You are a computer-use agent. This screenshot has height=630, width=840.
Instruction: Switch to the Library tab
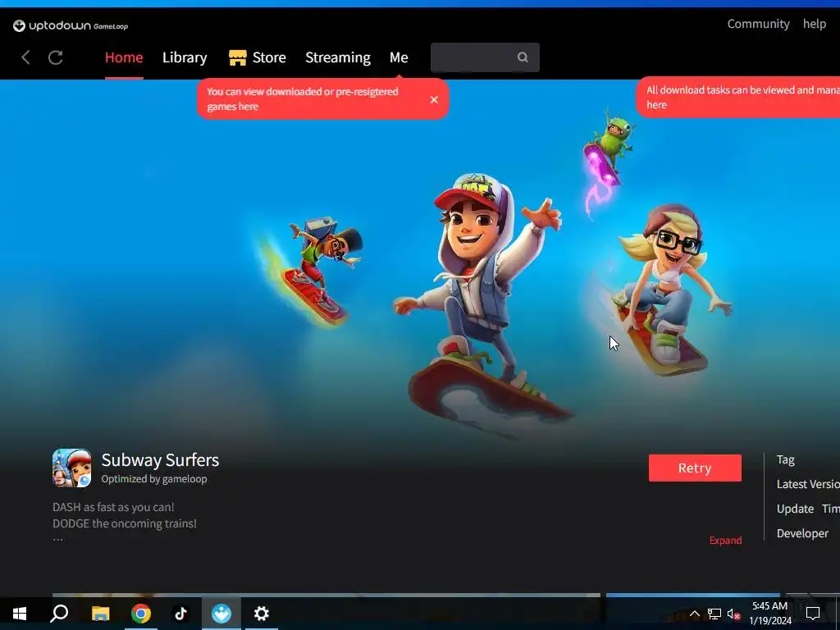[185, 57]
